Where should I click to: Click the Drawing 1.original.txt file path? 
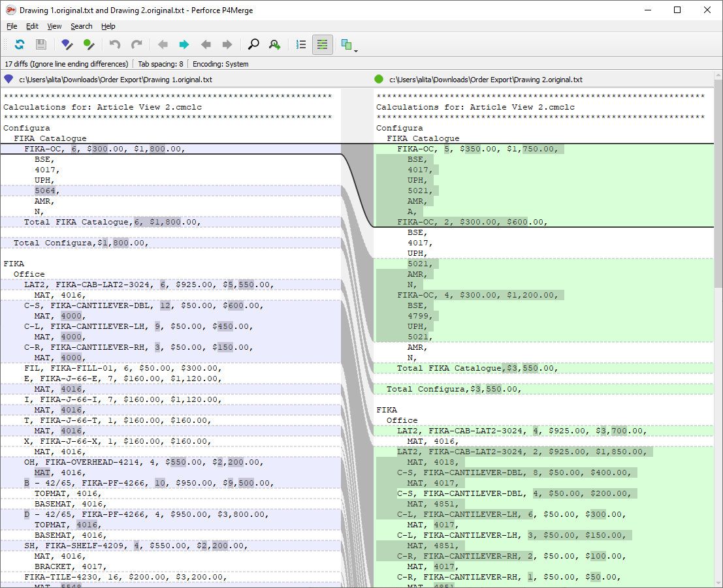click(116, 80)
